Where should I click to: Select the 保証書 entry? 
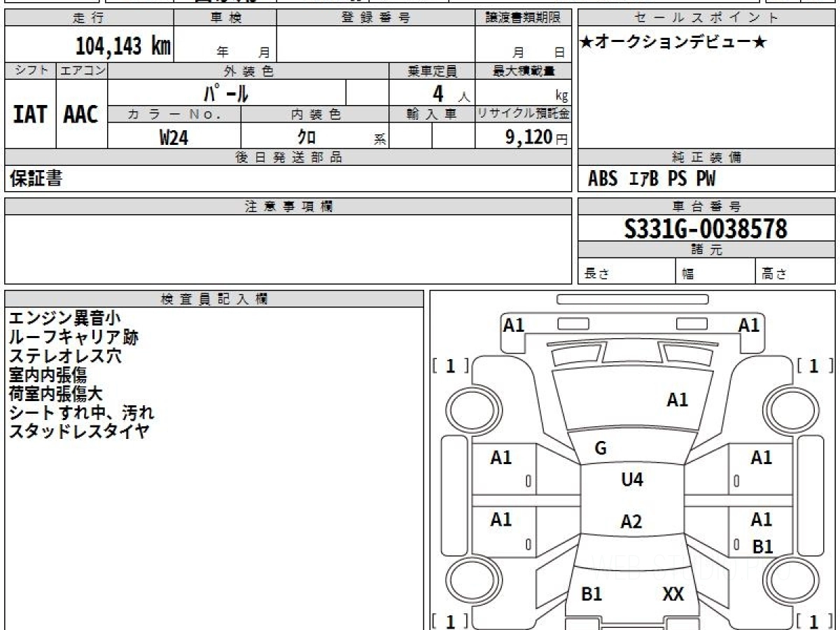[x=36, y=178]
